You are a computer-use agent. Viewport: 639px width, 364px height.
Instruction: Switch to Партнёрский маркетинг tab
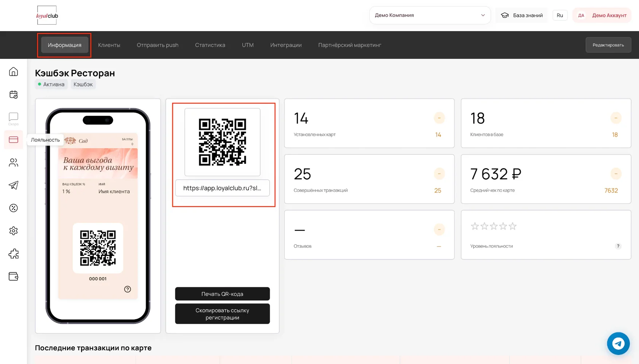[350, 45]
